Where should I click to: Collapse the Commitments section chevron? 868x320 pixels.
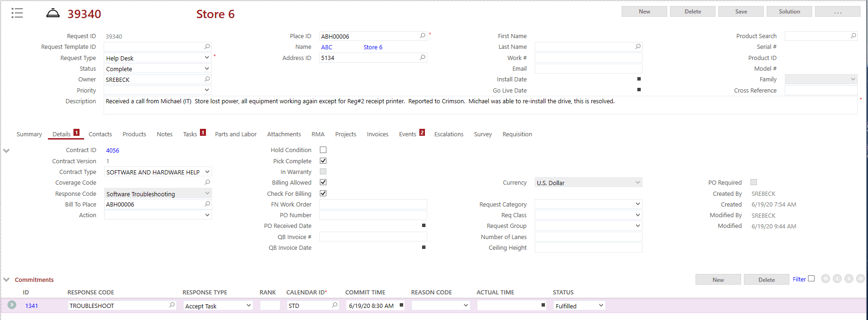7,280
